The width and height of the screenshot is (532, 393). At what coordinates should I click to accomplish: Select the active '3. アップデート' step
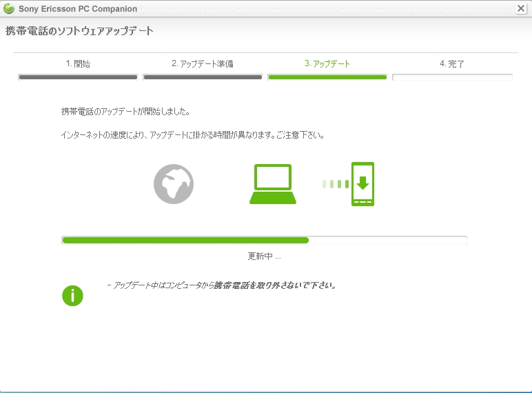tap(327, 64)
